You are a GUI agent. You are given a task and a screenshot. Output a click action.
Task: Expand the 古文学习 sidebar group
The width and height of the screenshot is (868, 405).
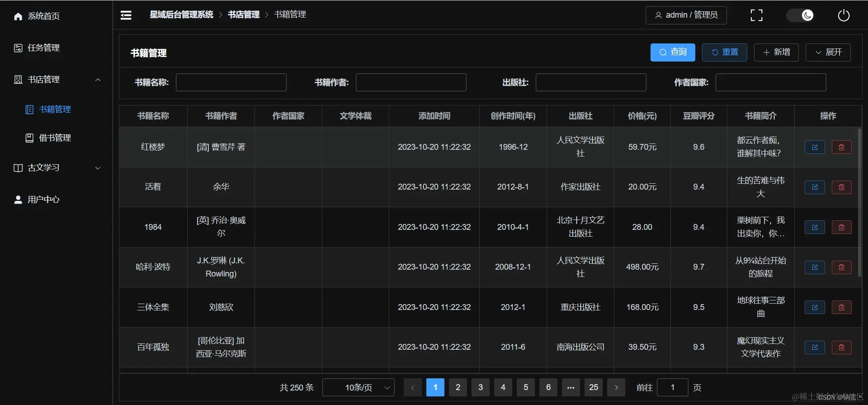(x=56, y=168)
